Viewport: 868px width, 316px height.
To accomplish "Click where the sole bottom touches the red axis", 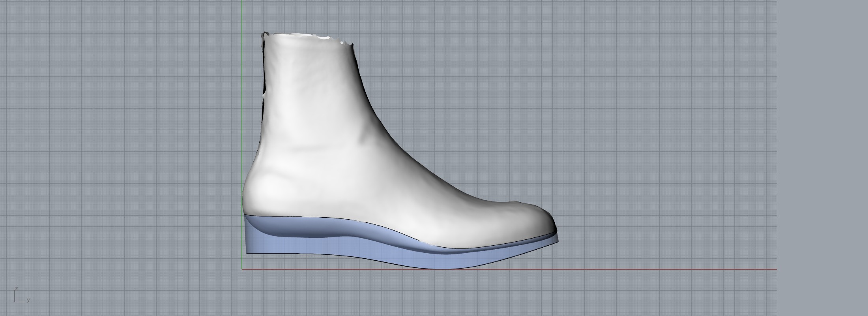I will coord(442,269).
